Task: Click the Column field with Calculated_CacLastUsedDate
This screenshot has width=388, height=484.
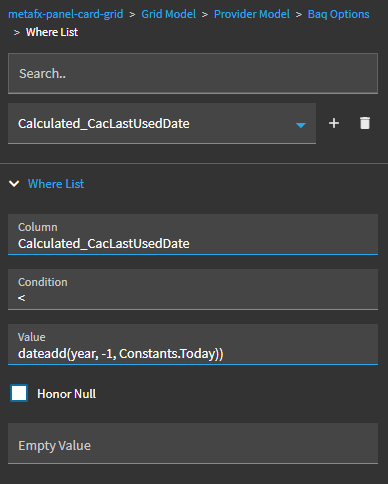Action: (193, 234)
